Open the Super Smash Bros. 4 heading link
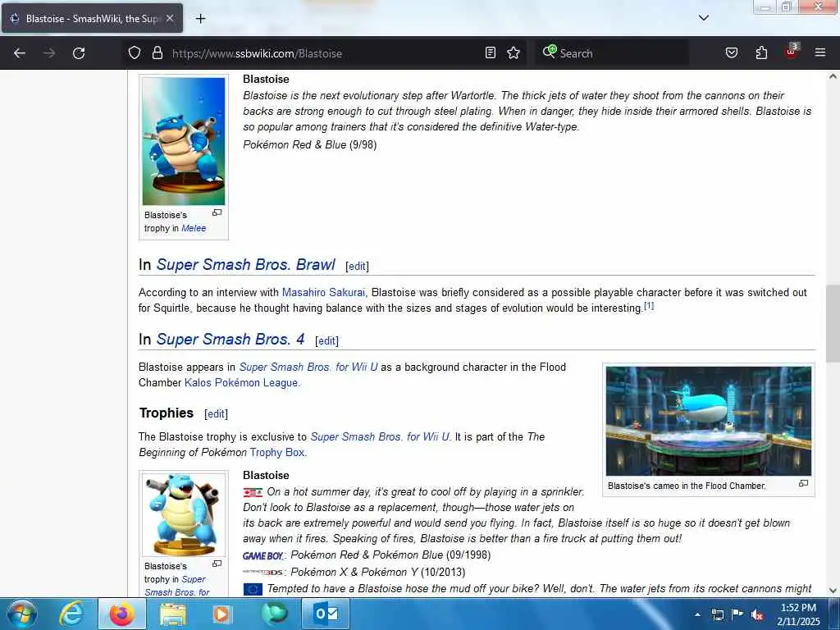 coord(231,339)
